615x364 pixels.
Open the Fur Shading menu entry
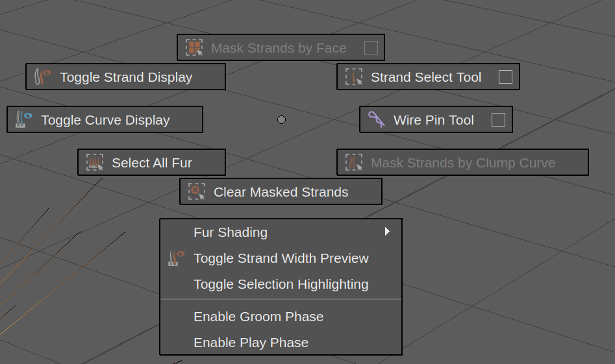pos(231,232)
